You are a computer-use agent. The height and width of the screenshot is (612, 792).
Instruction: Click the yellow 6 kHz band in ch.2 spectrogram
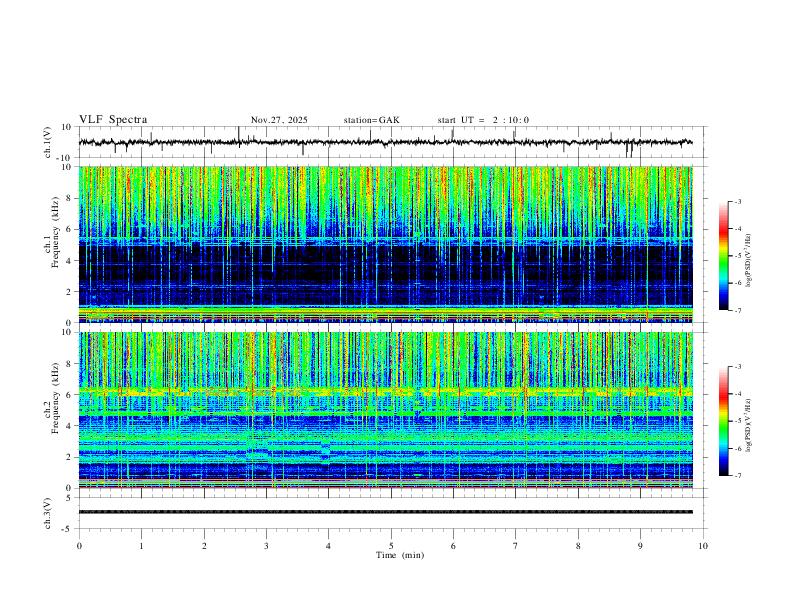pos(386,392)
